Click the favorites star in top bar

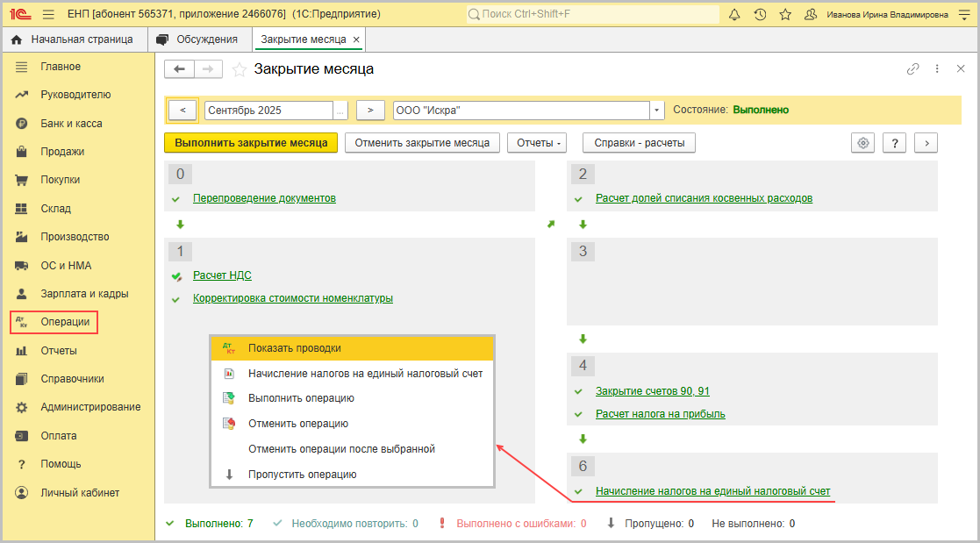pyautogui.click(x=785, y=15)
